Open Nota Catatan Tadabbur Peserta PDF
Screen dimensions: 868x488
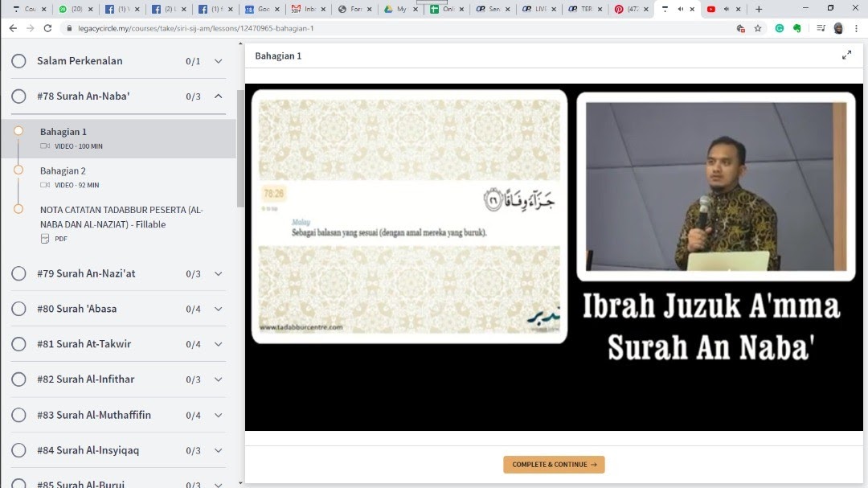[118, 223]
